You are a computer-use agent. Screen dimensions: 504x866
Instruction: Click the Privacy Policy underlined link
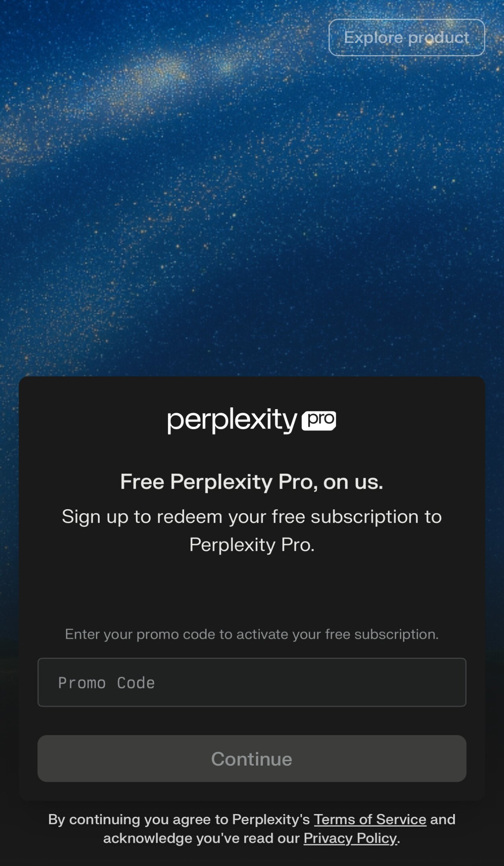[x=350, y=838]
